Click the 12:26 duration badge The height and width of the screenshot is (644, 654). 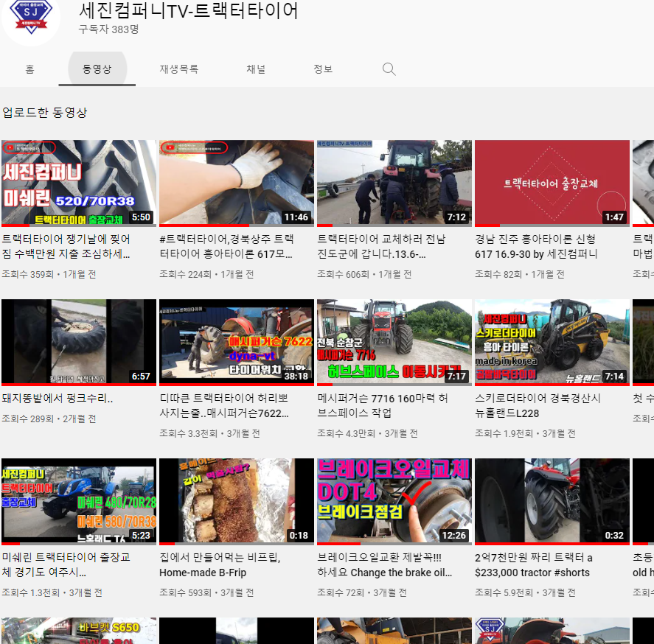pos(453,536)
